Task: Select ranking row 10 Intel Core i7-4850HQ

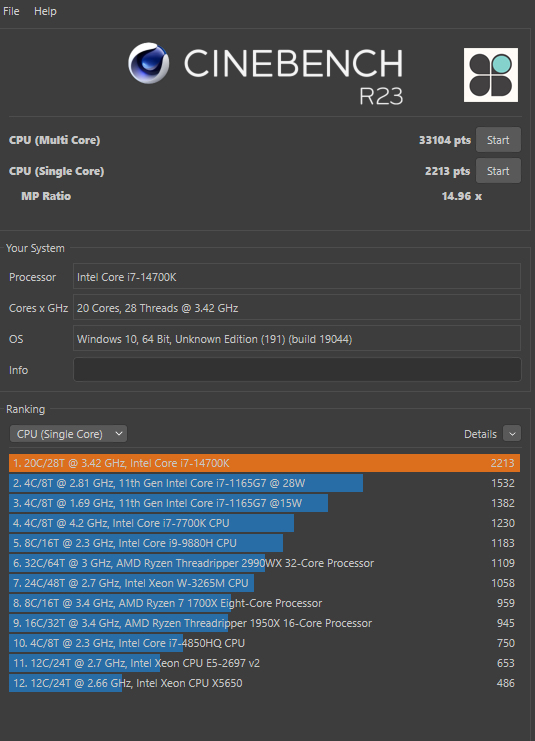Action: pos(264,643)
